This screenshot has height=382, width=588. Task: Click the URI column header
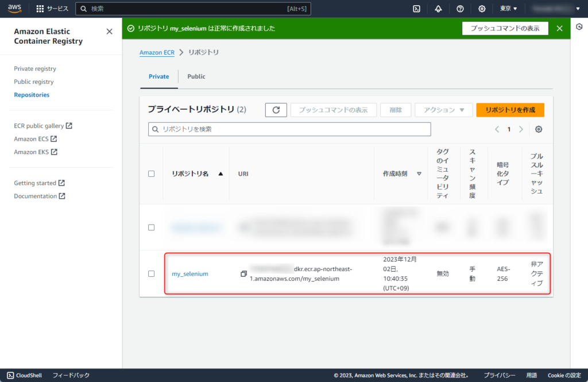pos(243,173)
